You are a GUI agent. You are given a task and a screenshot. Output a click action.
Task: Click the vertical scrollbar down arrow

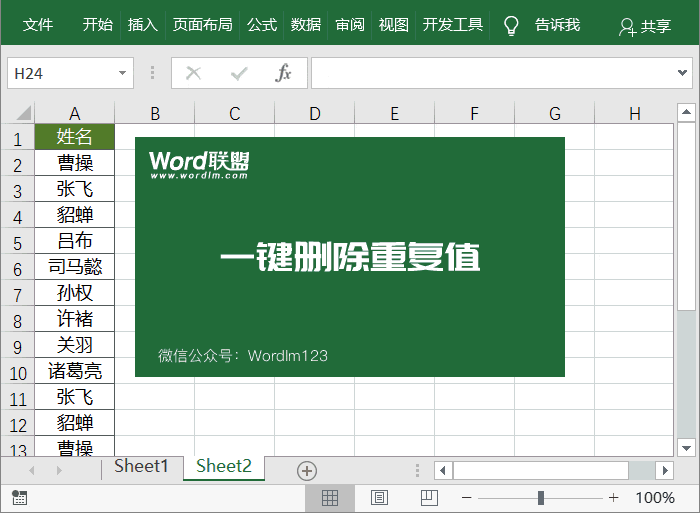point(686,447)
